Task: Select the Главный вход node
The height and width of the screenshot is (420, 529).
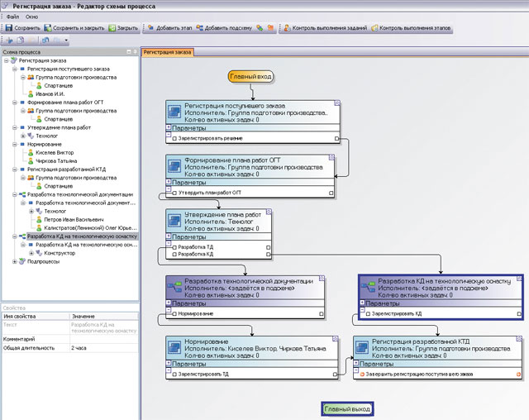Action: tap(250, 77)
